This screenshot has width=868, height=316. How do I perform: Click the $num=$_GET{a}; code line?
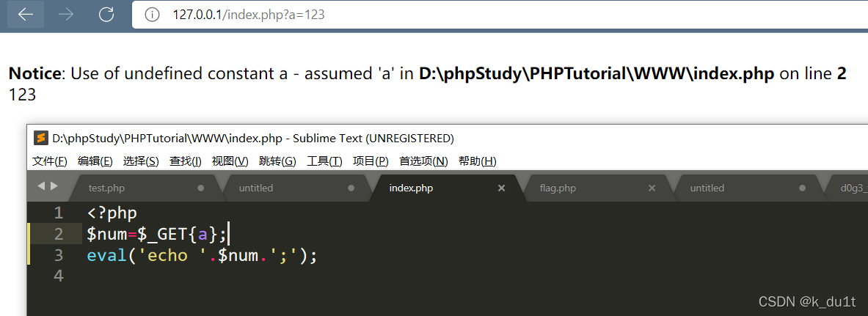tap(157, 235)
